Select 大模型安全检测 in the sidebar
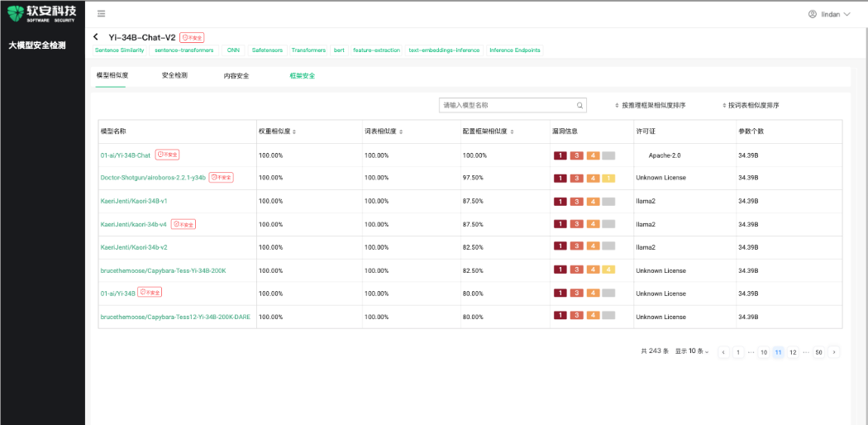Screen dimensions: 868x425 click(37, 45)
